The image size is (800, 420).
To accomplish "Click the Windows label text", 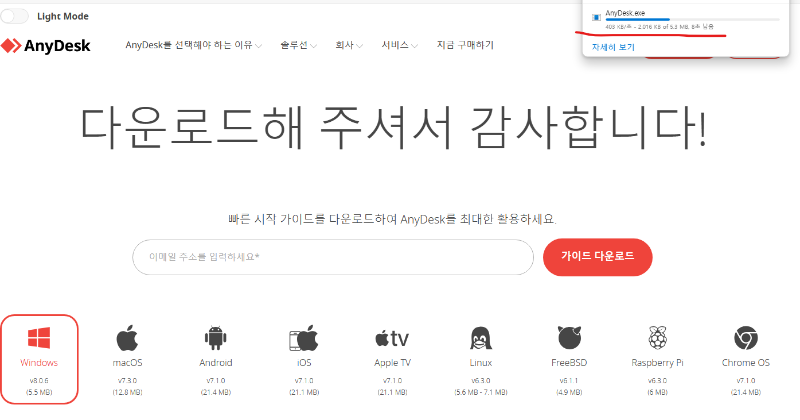I will (39, 363).
